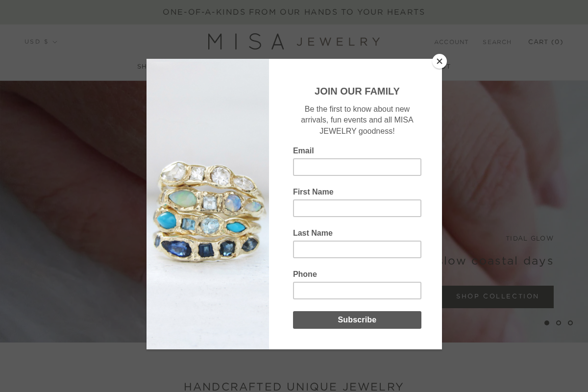Open the shopping CART (0)
The width and height of the screenshot is (588, 392).
pos(546,42)
